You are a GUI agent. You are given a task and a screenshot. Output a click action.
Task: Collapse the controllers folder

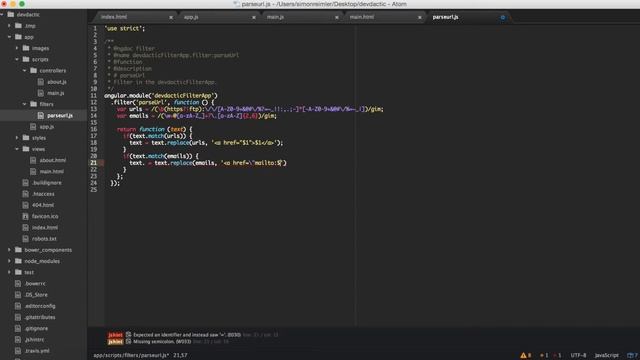(x=24, y=71)
